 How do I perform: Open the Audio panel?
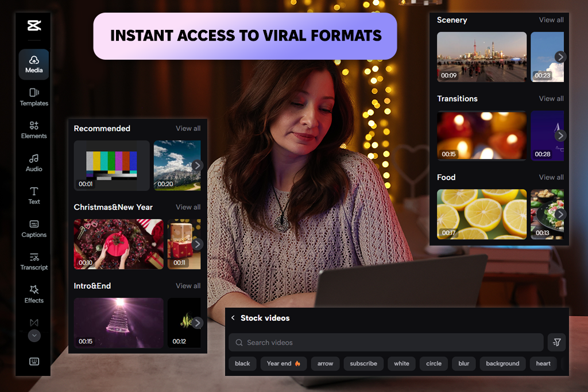[x=34, y=163]
